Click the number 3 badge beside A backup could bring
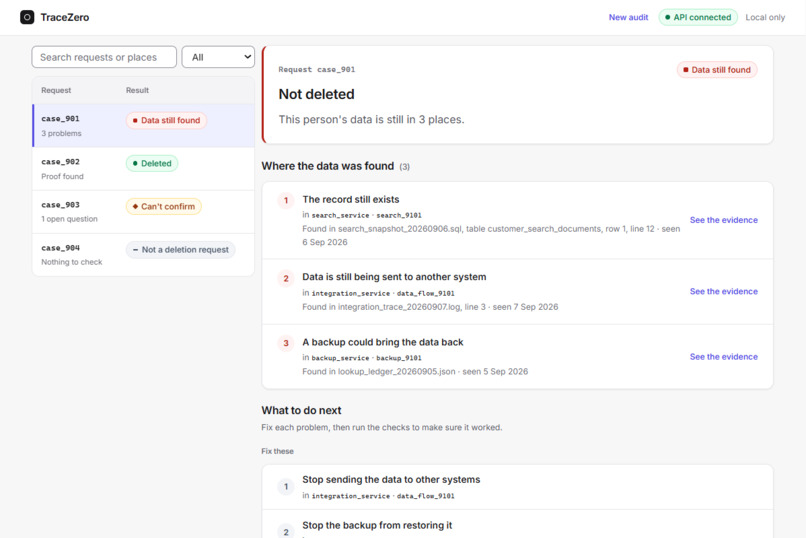Image resolution: width=806 pixels, height=538 pixels. point(286,343)
